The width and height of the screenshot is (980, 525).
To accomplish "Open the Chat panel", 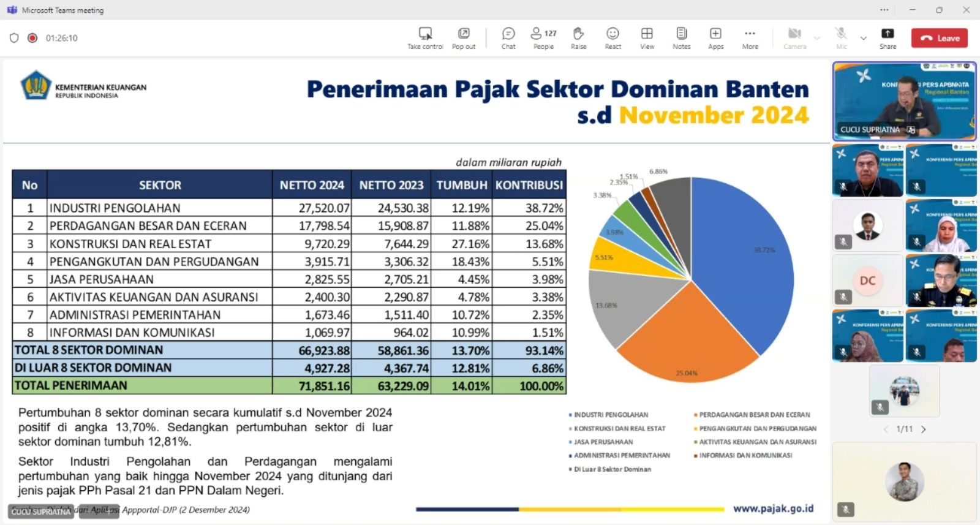I will [x=508, y=38].
